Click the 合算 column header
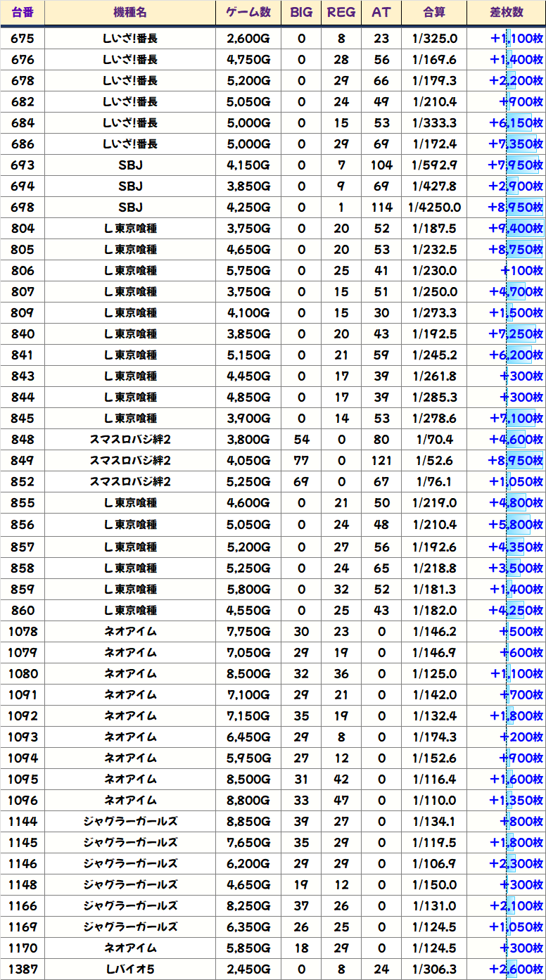This screenshot has width=546, height=980. 434,13
